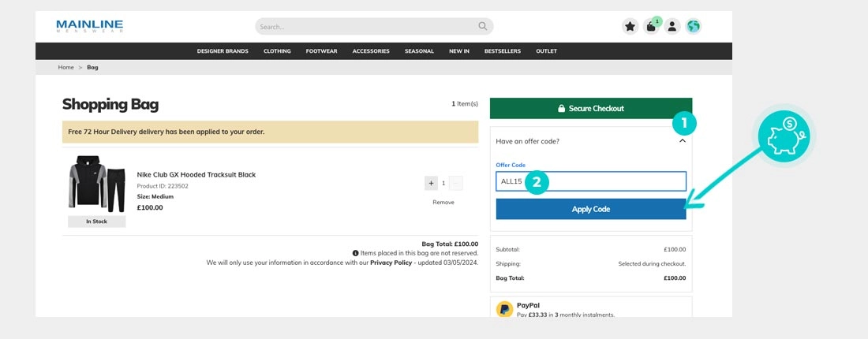Open the user account icon
This screenshot has width=868, height=339.
[672, 26]
